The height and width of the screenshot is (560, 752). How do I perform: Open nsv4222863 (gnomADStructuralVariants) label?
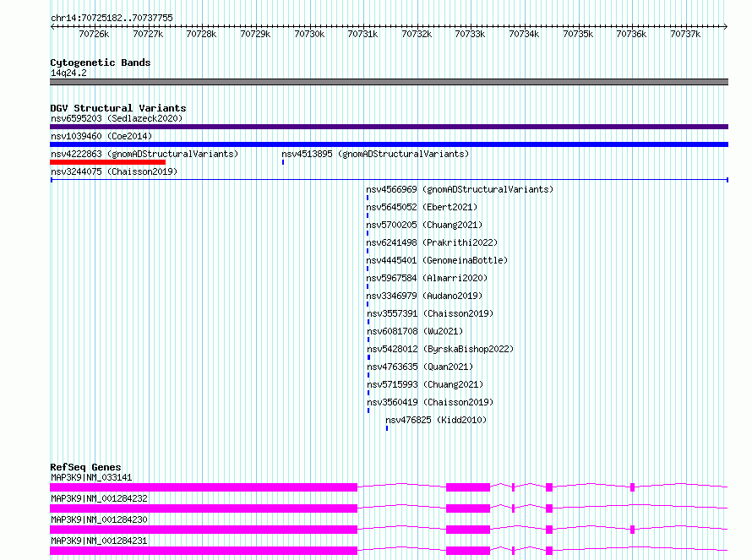tap(144, 154)
